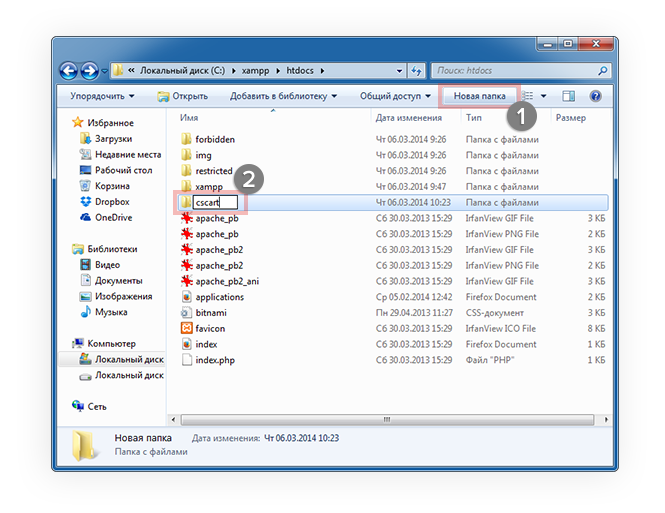Expand the Общий доступ dropdown
Screen dimensions: 665x513
(x=394, y=96)
